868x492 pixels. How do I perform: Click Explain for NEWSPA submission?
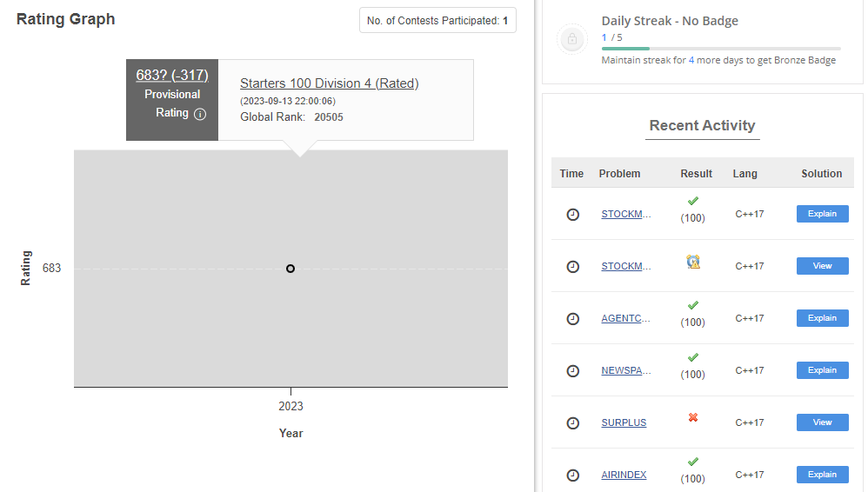[822, 369]
